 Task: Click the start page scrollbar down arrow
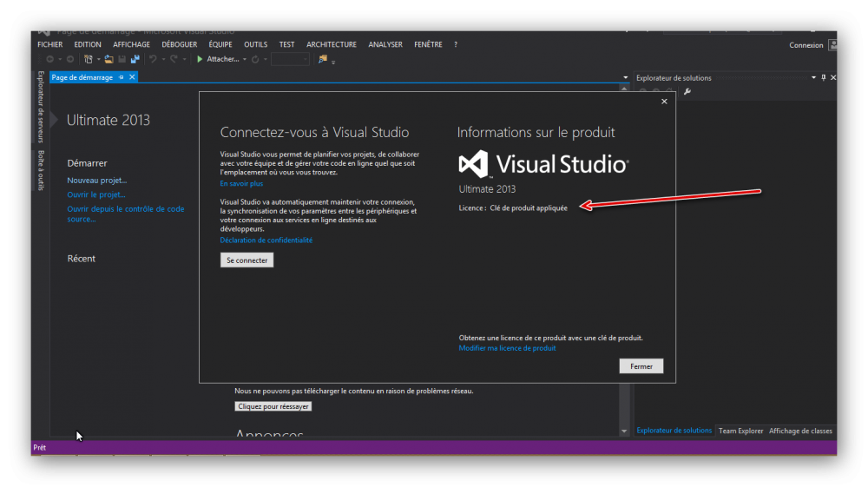[624, 431]
